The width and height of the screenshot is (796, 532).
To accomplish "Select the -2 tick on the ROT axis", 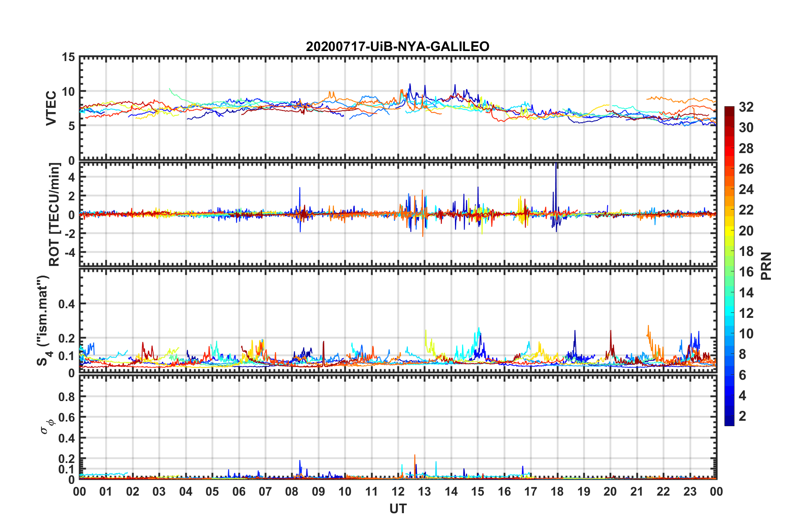I will 69,233.
